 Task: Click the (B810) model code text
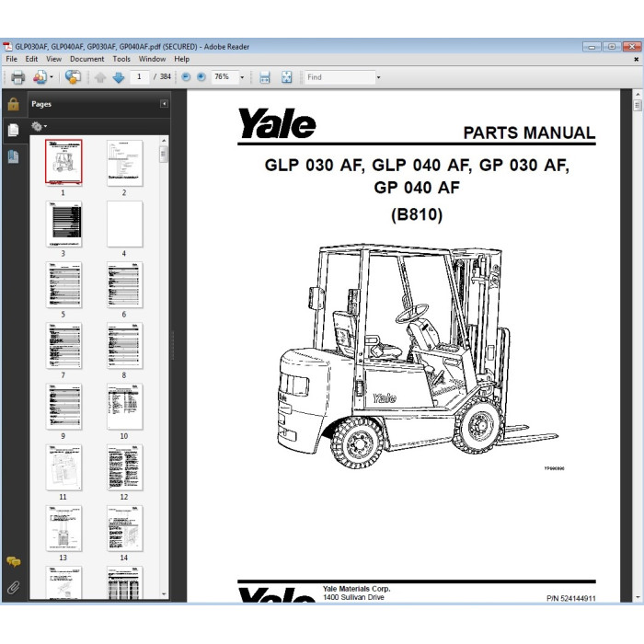click(417, 214)
